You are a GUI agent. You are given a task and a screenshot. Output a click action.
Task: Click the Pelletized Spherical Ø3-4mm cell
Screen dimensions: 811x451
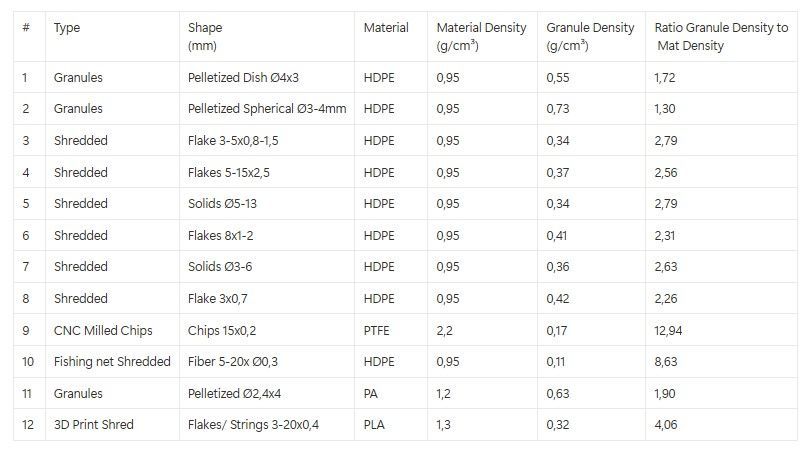tap(266, 108)
